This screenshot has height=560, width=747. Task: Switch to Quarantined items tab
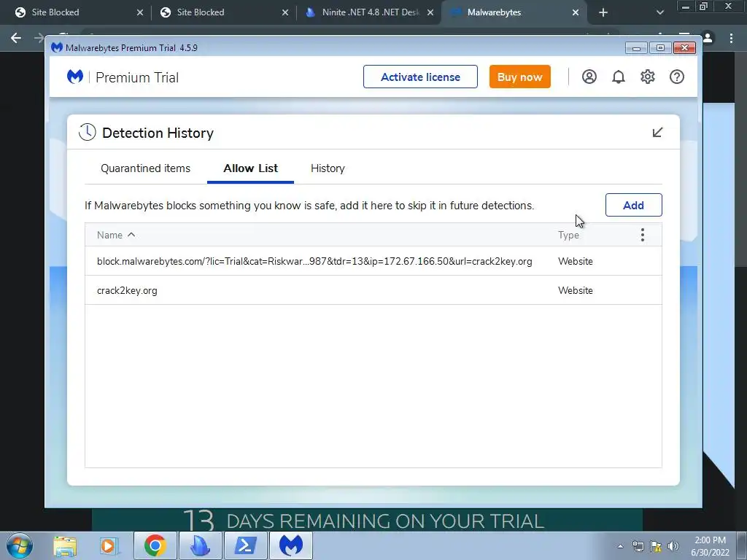tap(145, 168)
